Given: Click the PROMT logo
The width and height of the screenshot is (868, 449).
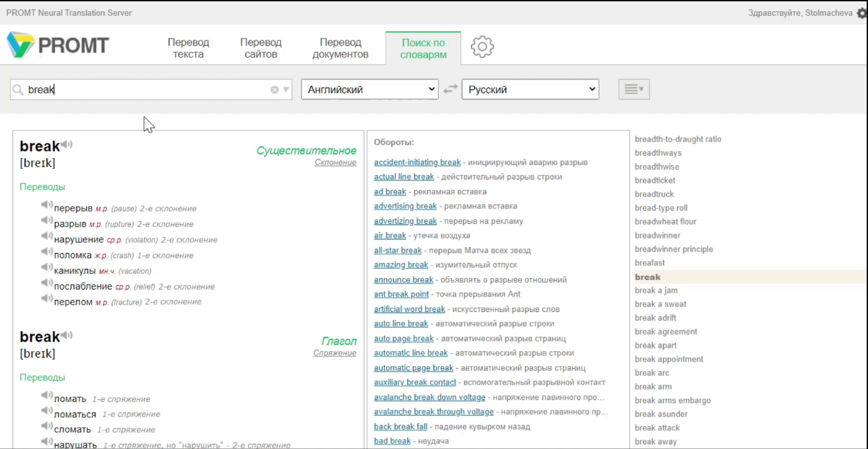Looking at the screenshot, I should (58, 45).
